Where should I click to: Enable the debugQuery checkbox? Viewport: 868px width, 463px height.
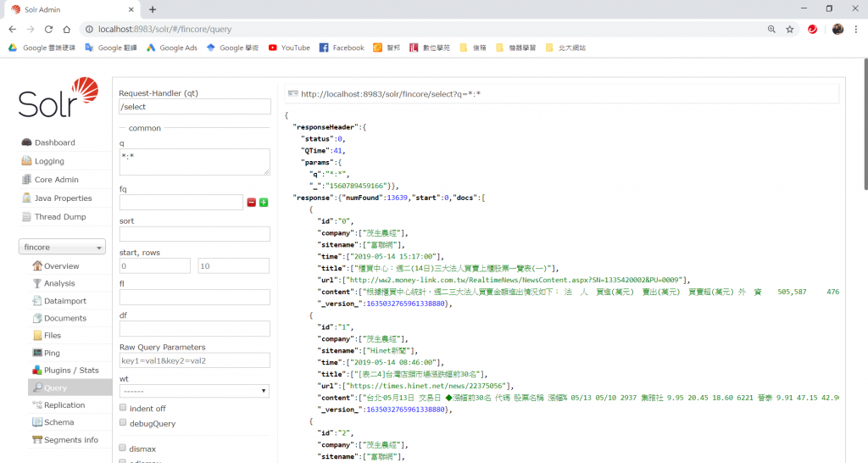click(123, 422)
